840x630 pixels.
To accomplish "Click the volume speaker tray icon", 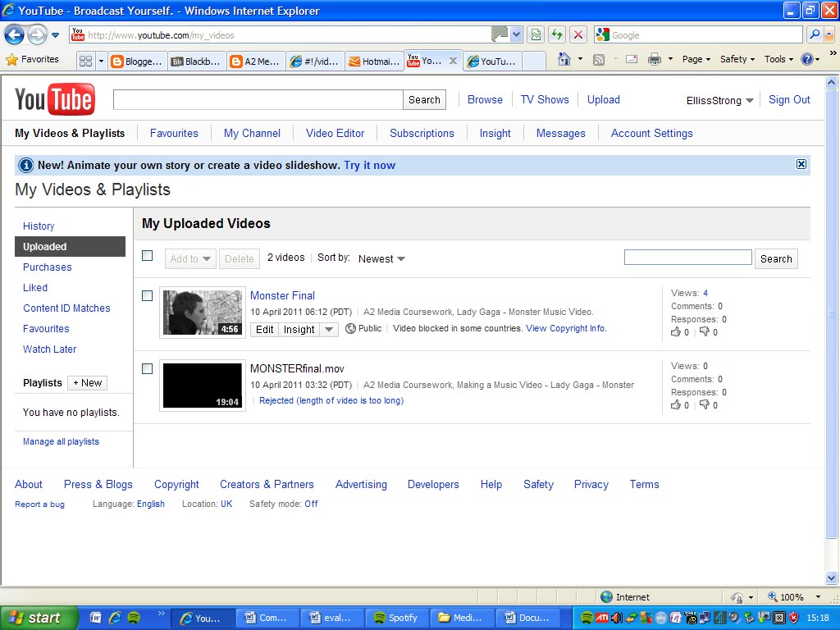I will (617, 618).
